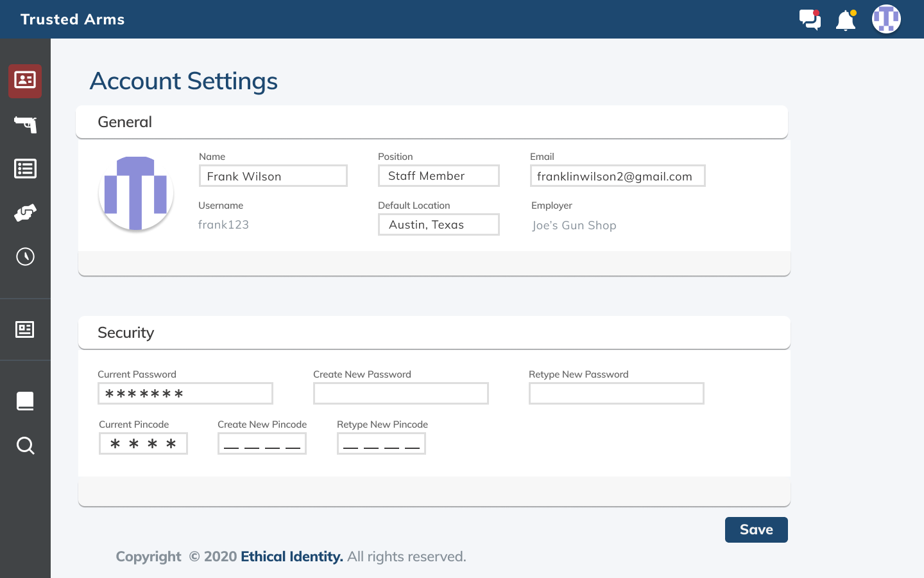Open the clock history icon

(x=26, y=257)
